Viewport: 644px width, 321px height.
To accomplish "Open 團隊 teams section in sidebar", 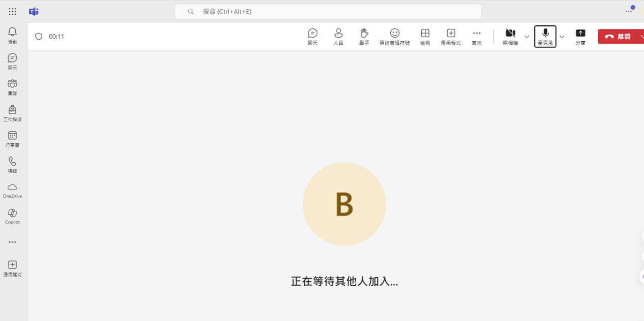I will point(12,87).
